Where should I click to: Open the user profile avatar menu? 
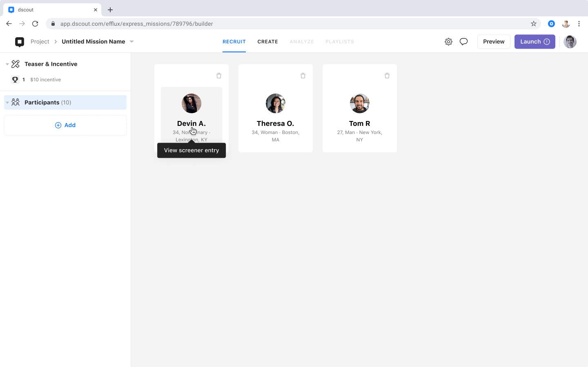[x=570, y=42]
